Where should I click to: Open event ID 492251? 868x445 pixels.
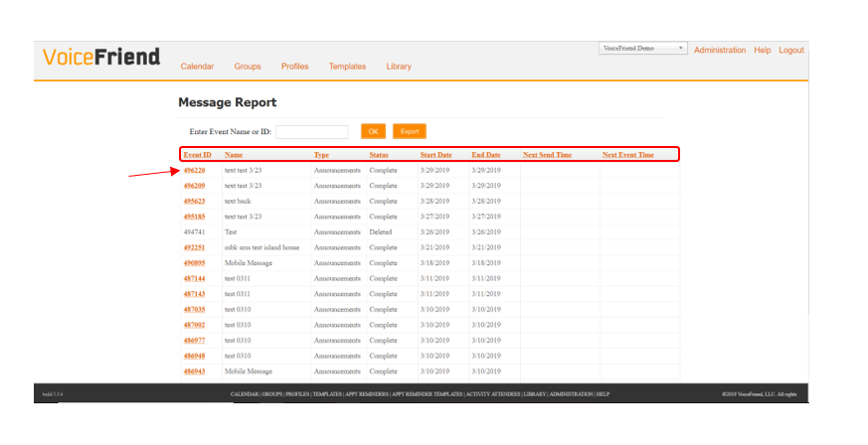(194, 247)
